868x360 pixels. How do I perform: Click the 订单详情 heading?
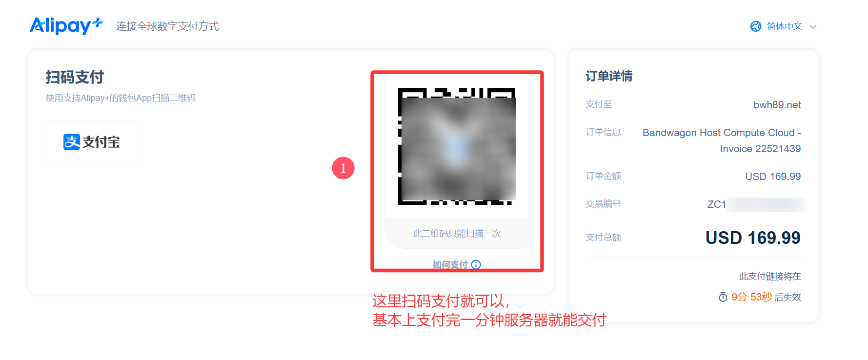(x=609, y=76)
